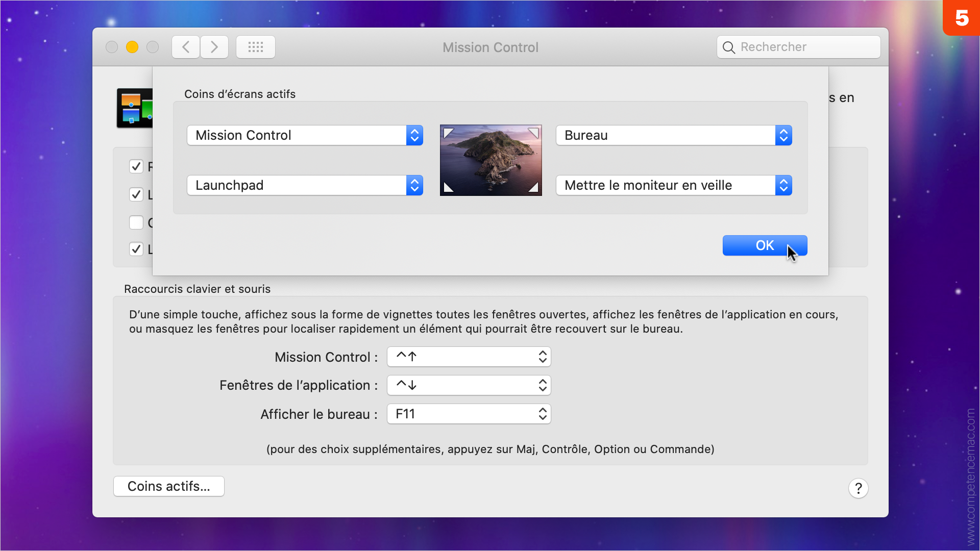The image size is (980, 551).
Task: Click the yellow minimize window button
Action: coord(132,47)
